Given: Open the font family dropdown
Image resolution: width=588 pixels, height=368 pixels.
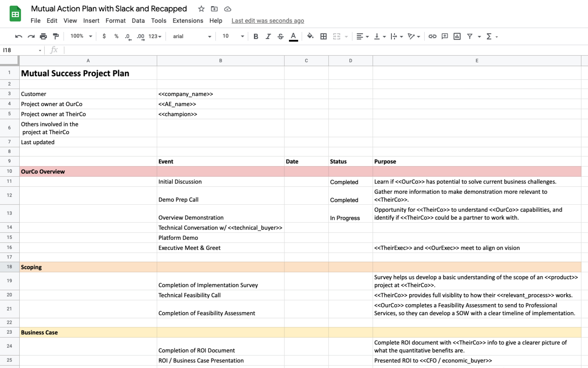Looking at the screenshot, I should (192, 37).
